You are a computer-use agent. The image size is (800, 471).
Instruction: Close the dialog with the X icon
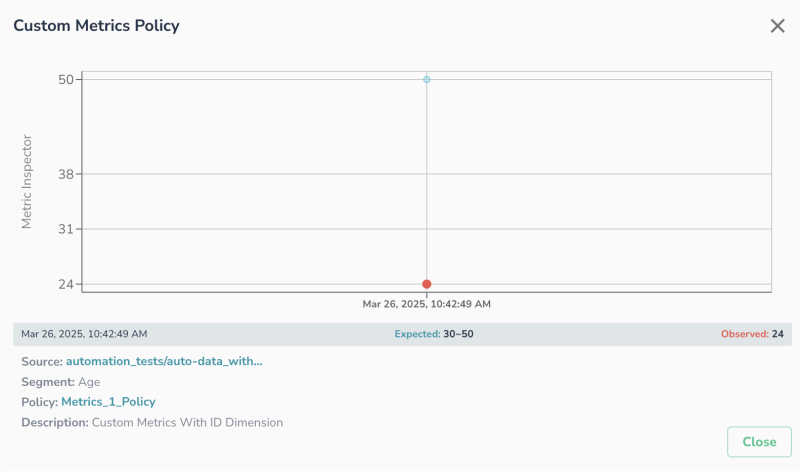[777, 26]
